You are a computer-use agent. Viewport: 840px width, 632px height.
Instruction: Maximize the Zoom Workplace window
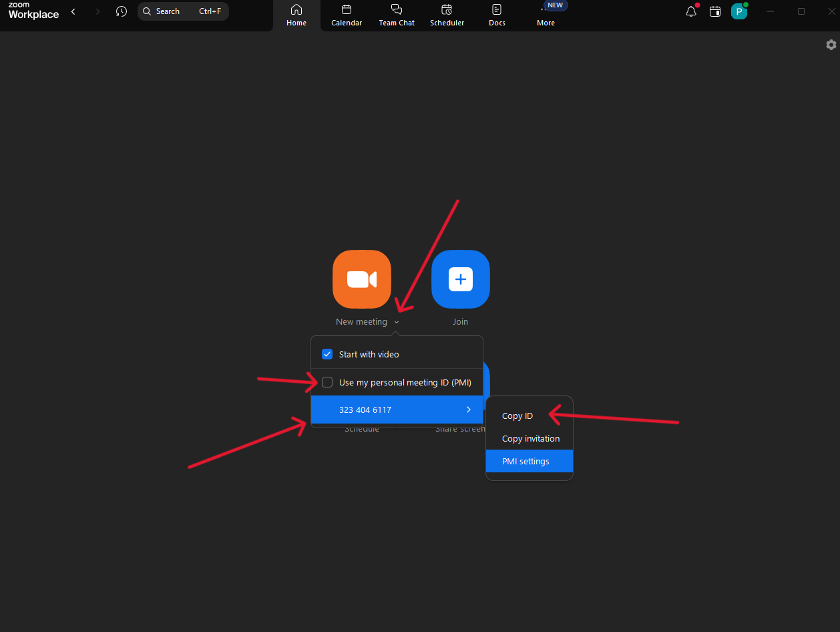point(801,11)
